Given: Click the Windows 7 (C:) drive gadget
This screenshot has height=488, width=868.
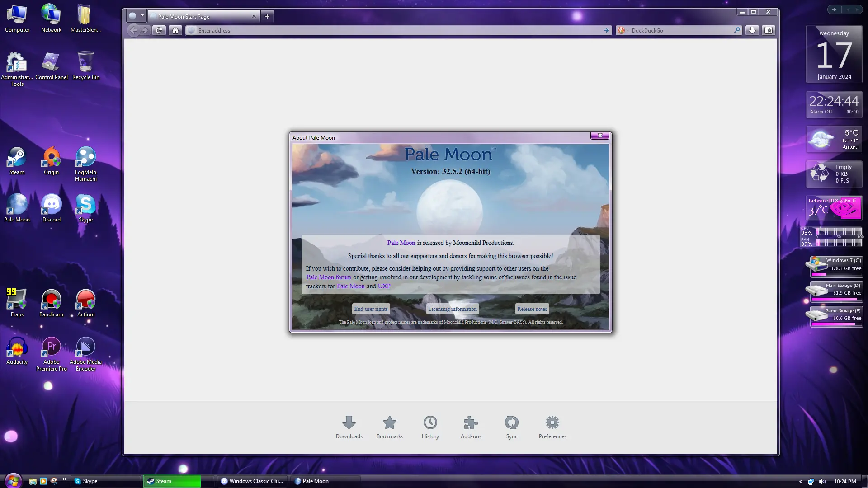Looking at the screenshot, I should [x=834, y=267].
